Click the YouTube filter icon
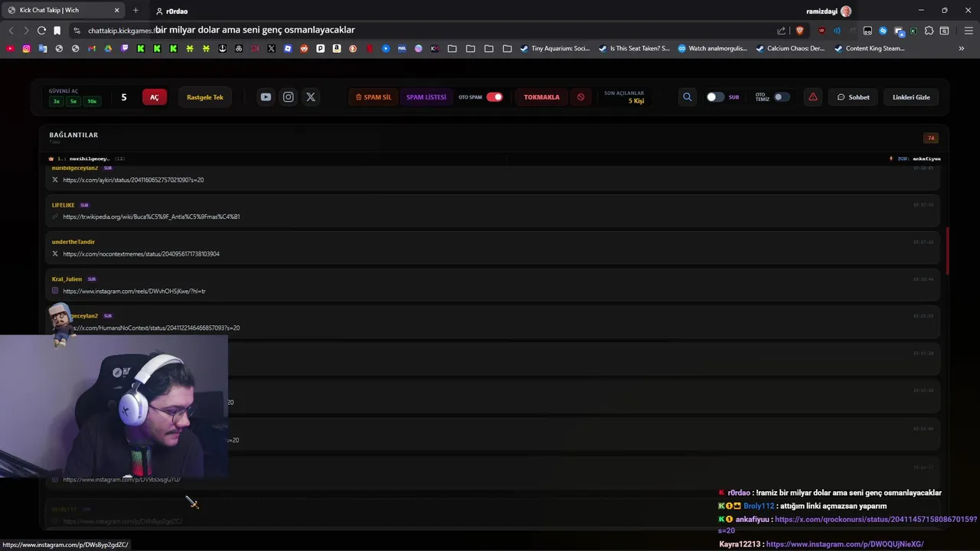Image resolution: width=980 pixels, height=551 pixels. (266, 97)
